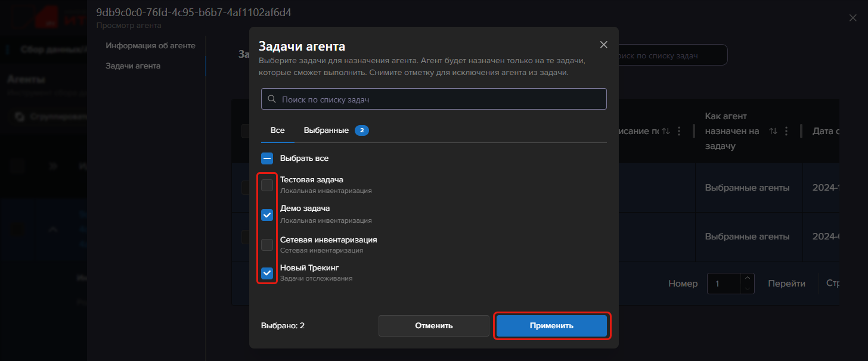Click the Отменить button
This screenshot has height=361, width=868.
[x=433, y=326]
